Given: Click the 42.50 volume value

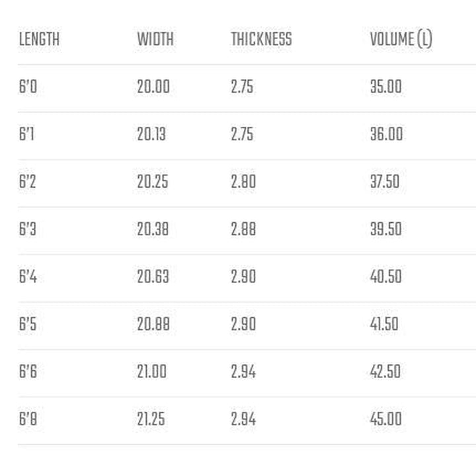Looking at the screenshot, I should tap(385, 372).
